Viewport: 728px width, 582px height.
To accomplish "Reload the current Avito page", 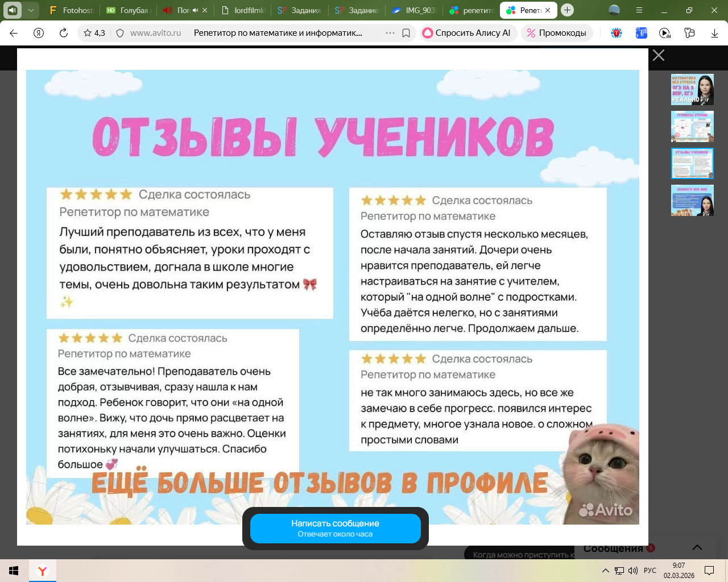I will [x=64, y=33].
